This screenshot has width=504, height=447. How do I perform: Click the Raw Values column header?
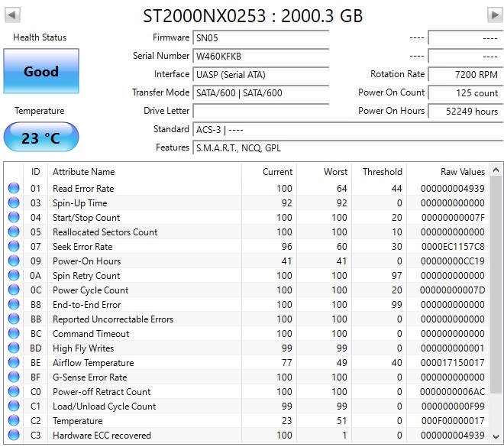tap(462, 172)
